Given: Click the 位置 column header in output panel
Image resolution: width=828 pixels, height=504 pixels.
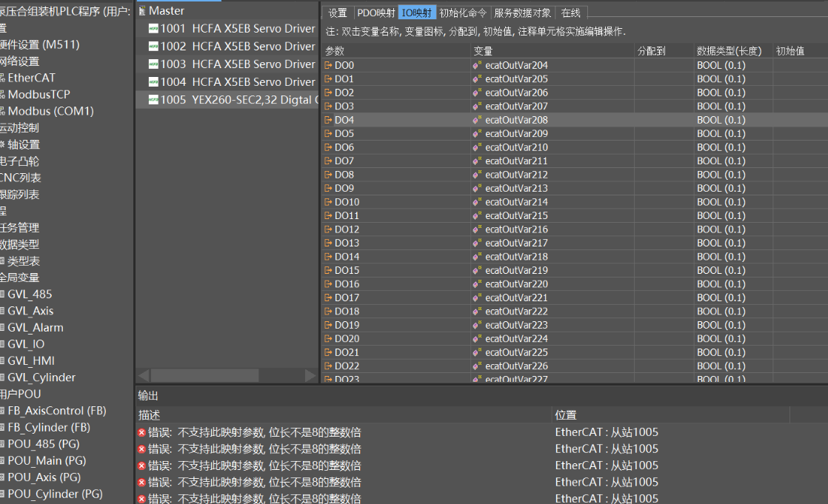Looking at the screenshot, I should 566,415.
